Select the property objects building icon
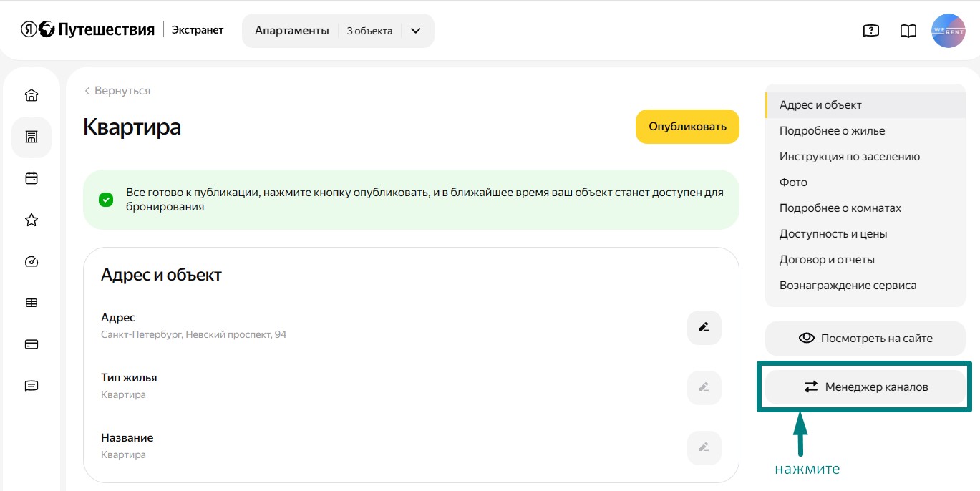The width and height of the screenshot is (980, 491). (x=31, y=137)
